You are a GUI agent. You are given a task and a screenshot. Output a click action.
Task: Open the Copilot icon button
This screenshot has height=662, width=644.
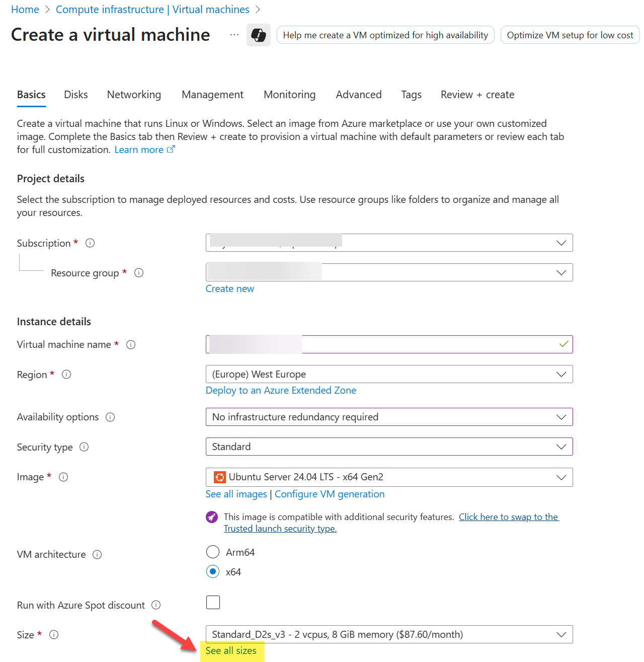(x=259, y=35)
